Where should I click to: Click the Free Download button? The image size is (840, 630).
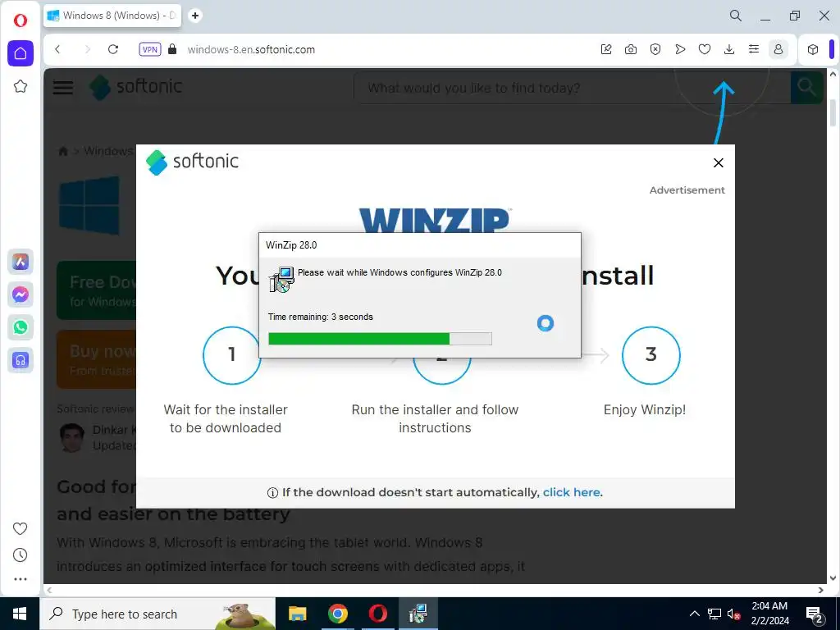point(97,290)
